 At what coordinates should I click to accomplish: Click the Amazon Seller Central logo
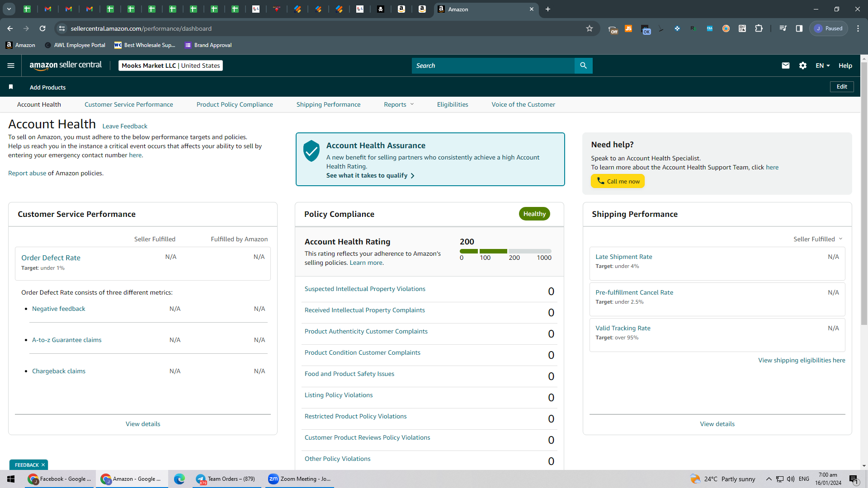click(x=66, y=66)
